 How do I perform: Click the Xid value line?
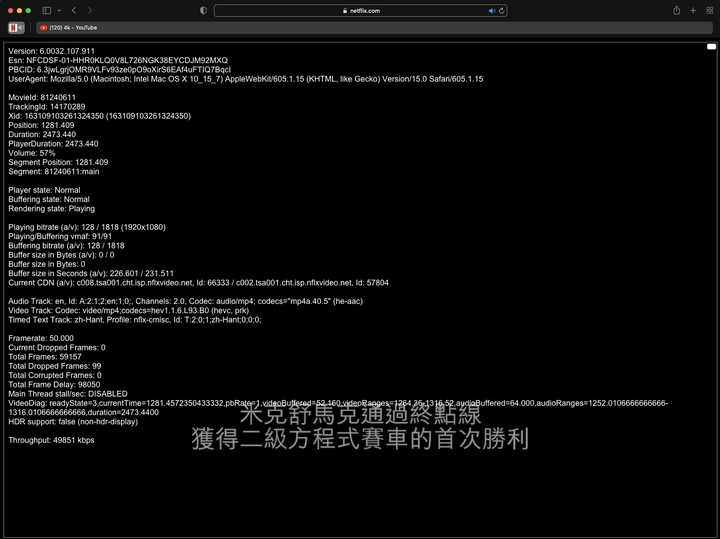pyautogui.click(x=100, y=116)
